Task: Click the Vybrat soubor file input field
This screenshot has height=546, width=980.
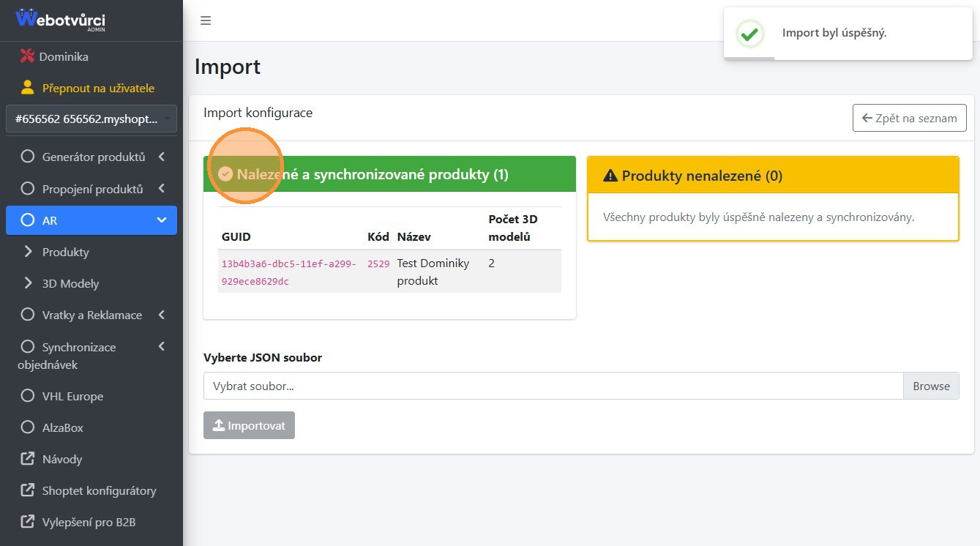Action: (553, 386)
